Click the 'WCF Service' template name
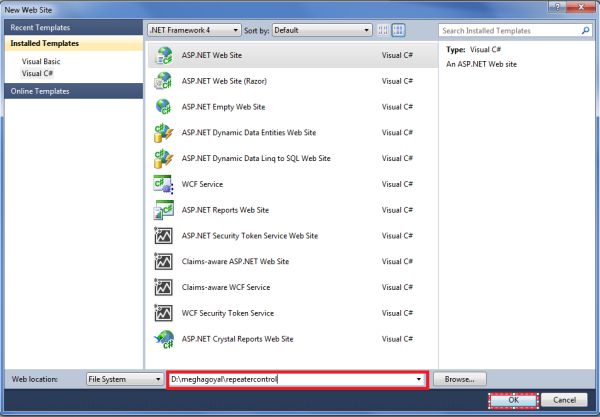The image size is (600, 417). click(x=202, y=184)
